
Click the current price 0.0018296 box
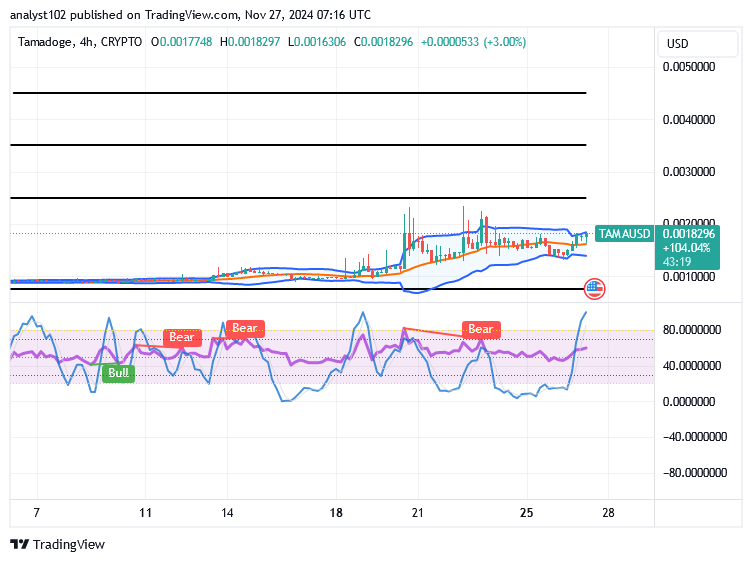[689, 234]
